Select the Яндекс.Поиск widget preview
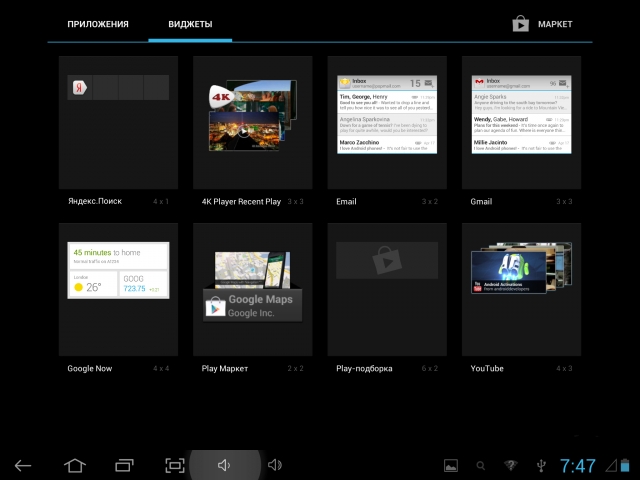 (118, 122)
